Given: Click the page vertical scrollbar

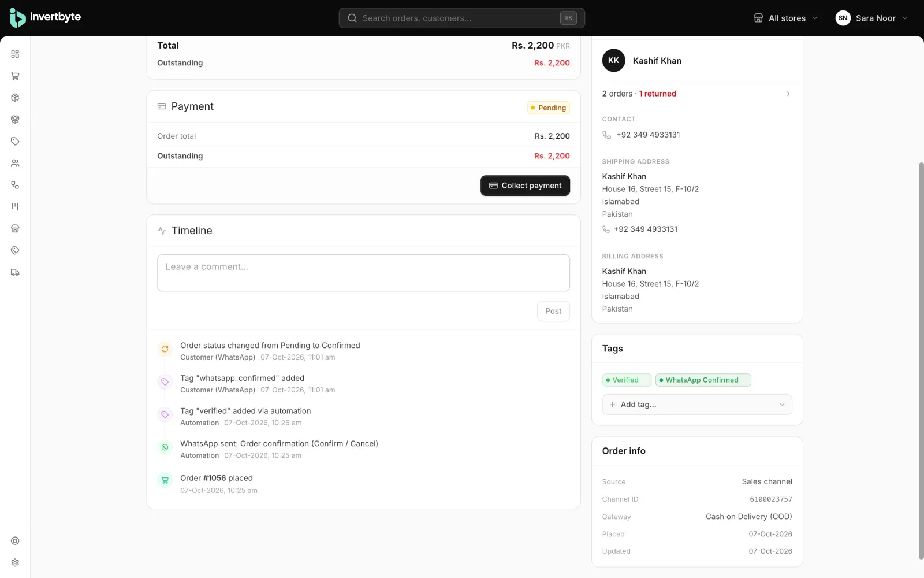Looking at the screenshot, I should click(x=921, y=361).
